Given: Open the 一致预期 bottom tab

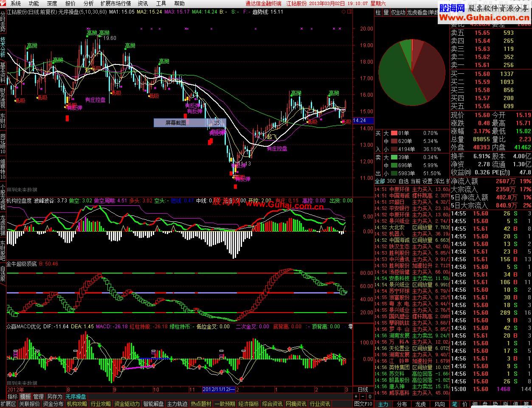Looking at the screenshot, I should pos(225,404).
